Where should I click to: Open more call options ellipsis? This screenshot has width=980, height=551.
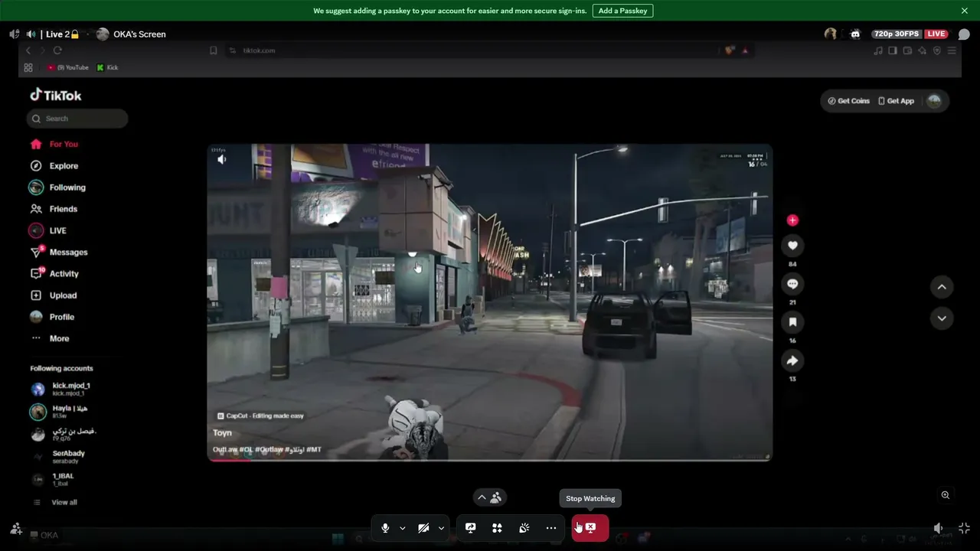pos(551,528)
